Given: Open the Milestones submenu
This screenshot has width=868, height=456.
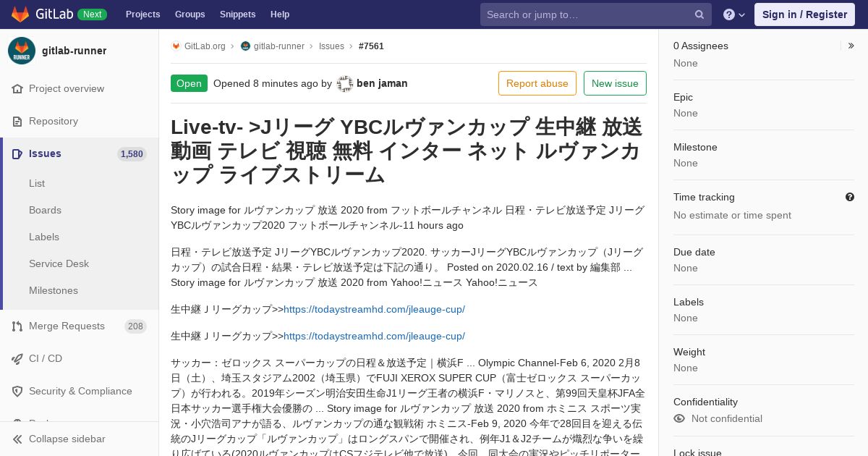Looking at the screenshot, I should (54, 290).
